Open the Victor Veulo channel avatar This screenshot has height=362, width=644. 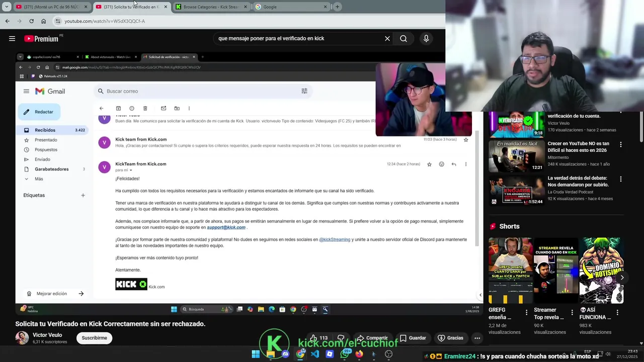[22, 338]
